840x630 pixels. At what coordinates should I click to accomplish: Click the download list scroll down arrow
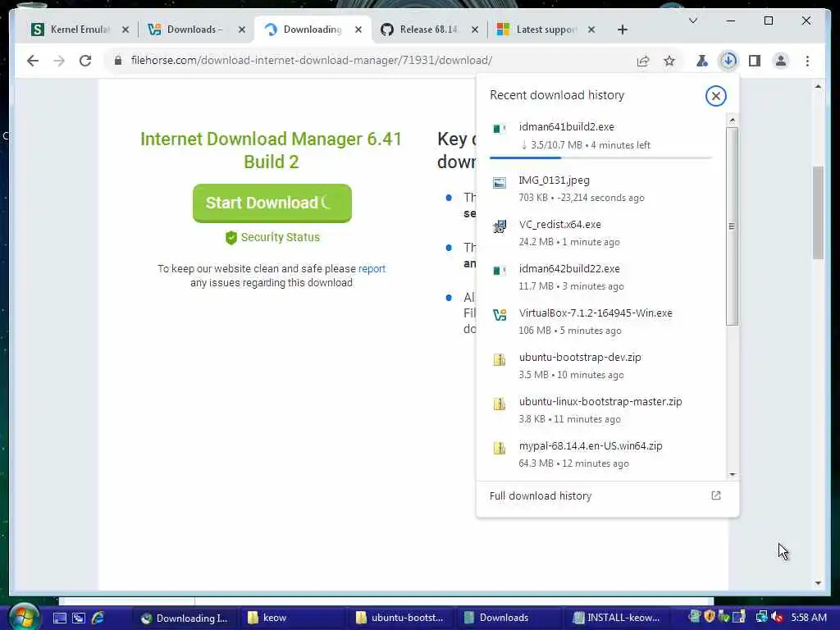coord(732,475)
